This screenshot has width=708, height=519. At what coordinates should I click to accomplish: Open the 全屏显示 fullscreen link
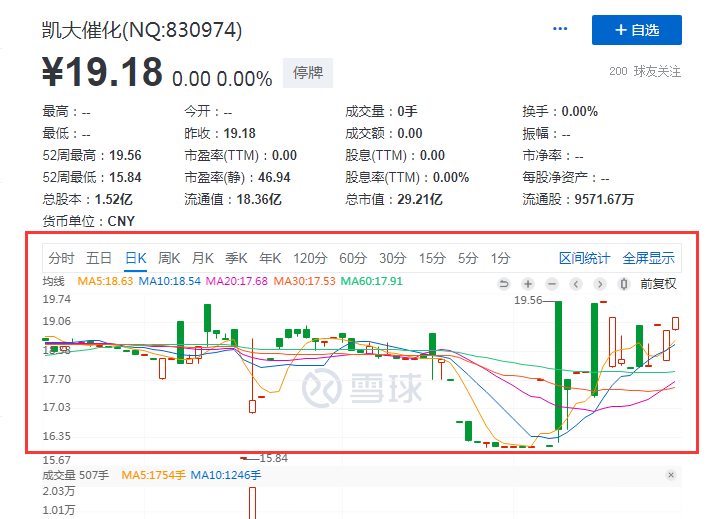pyautogui.click(x=648, y=258)
